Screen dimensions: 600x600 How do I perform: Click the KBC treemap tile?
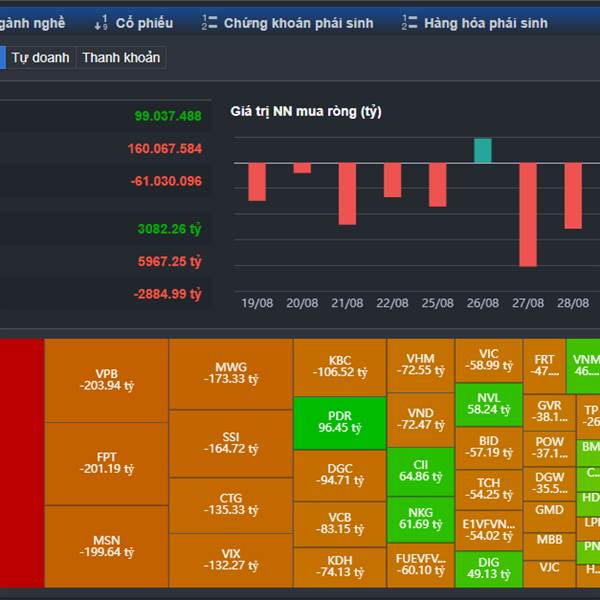point(340,367)
